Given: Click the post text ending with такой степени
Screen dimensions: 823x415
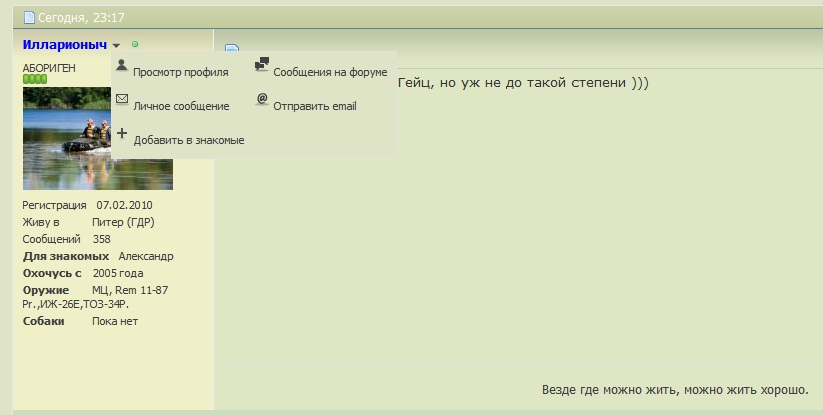Looking at the screenshot, I should tap(523, 82).
